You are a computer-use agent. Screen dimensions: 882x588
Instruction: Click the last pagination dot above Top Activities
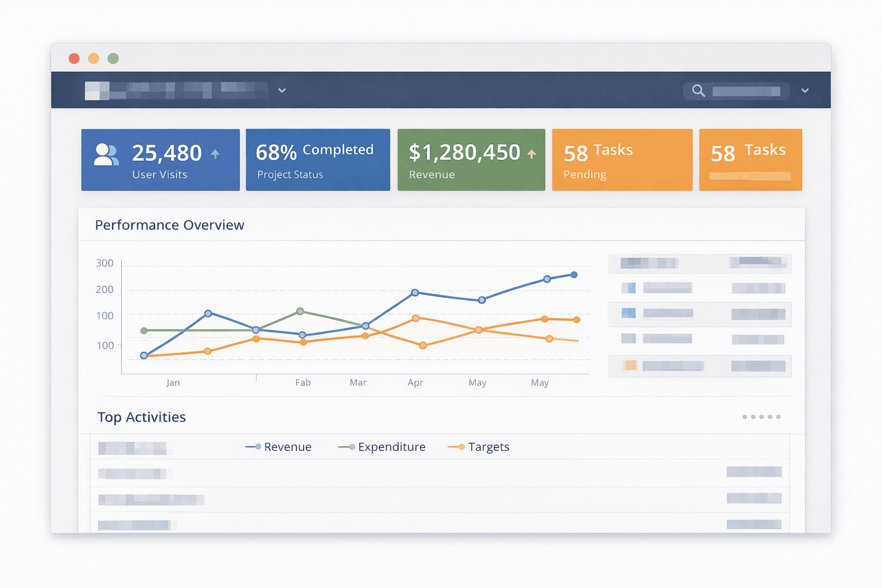click(779, 417)
